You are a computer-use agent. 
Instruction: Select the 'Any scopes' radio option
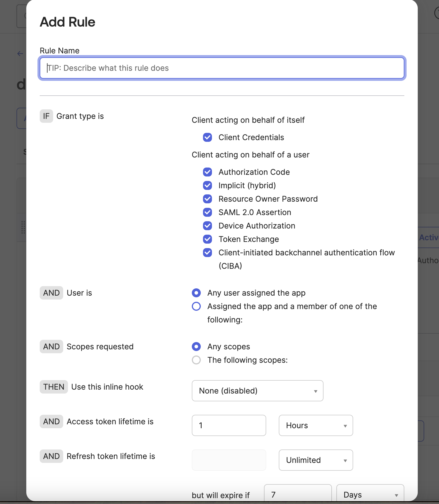196,347
